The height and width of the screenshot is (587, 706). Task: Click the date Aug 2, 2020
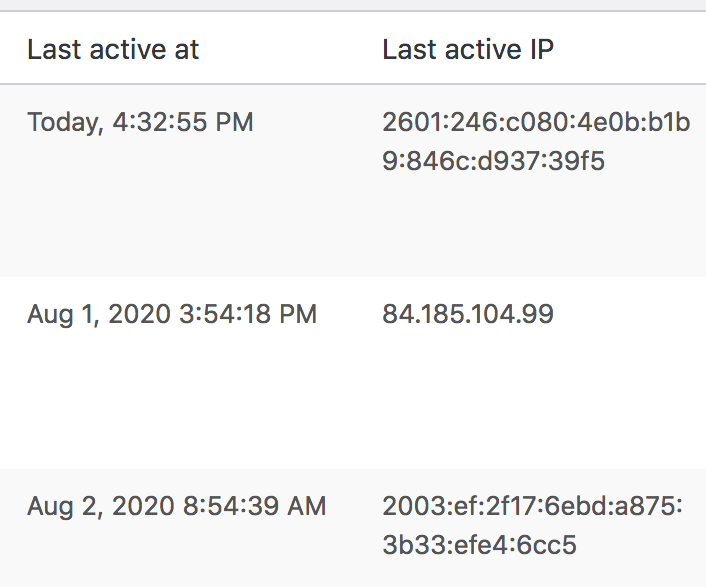tap(101, 506)
